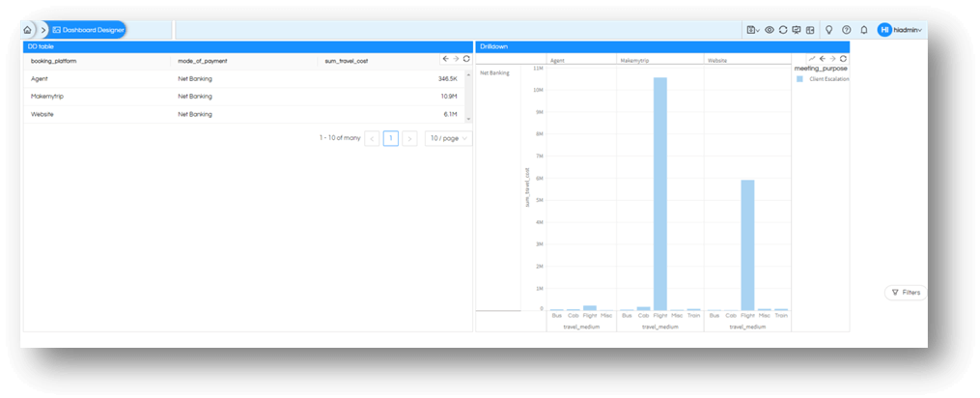Click the Net Banking chart row label
Screen dimensions: 980x398
[494, 73]
